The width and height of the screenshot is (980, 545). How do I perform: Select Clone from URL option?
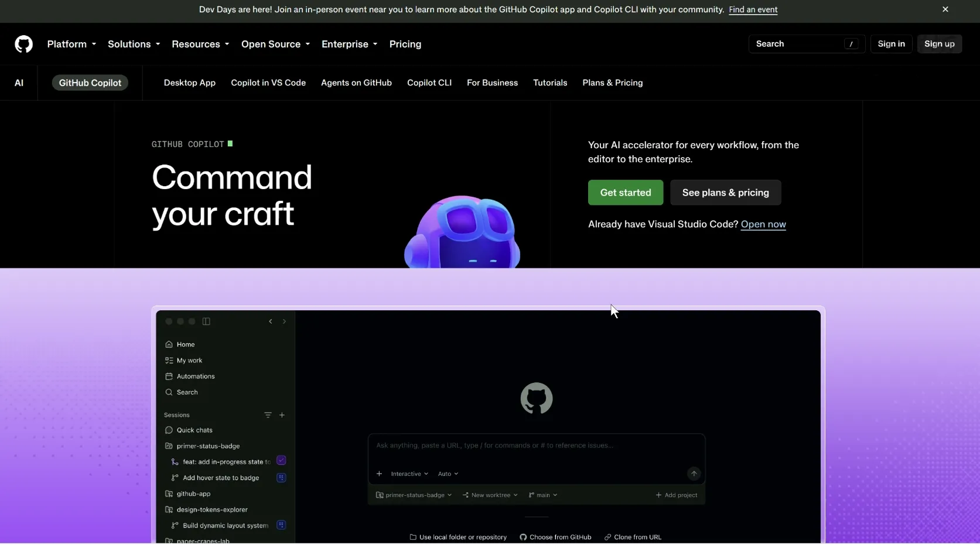click(633, 537)
